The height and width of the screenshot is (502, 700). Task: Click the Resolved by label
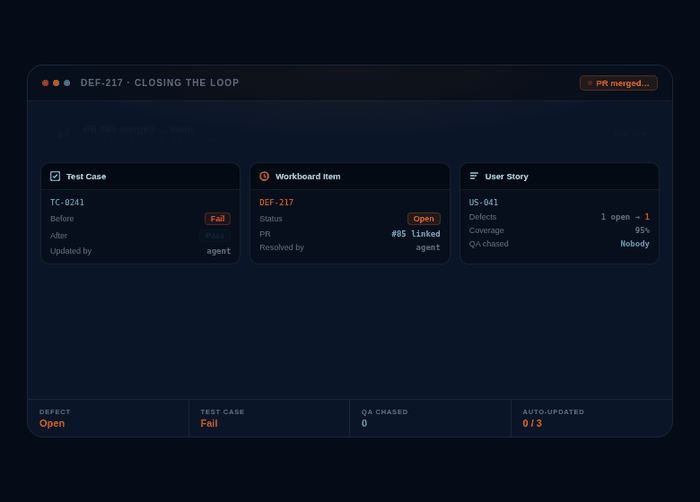[x=282, y=247]
